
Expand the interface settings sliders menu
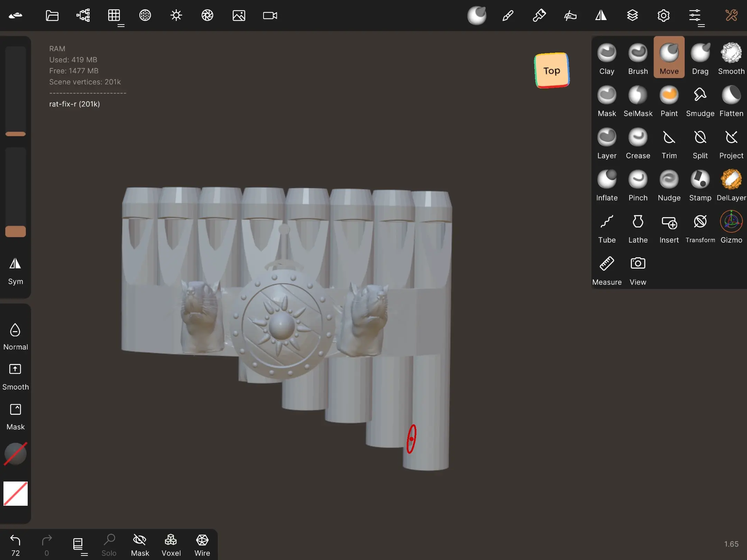[695, 16]
